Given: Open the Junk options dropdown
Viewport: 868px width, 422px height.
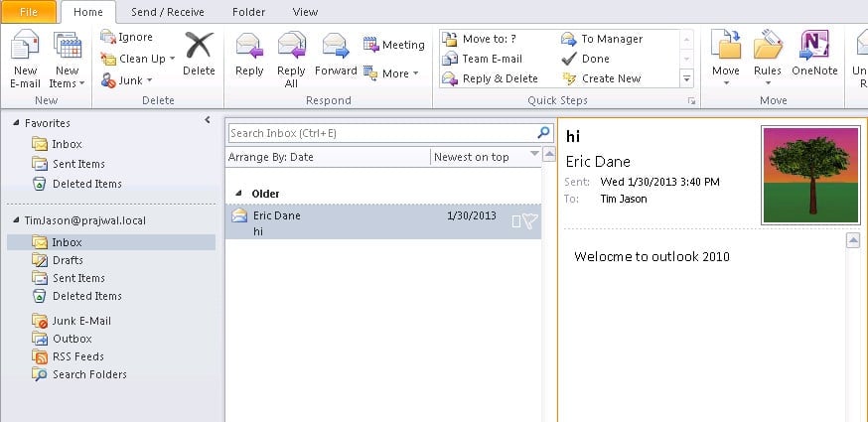Looking at the screenshot, I should pos(126,80).
